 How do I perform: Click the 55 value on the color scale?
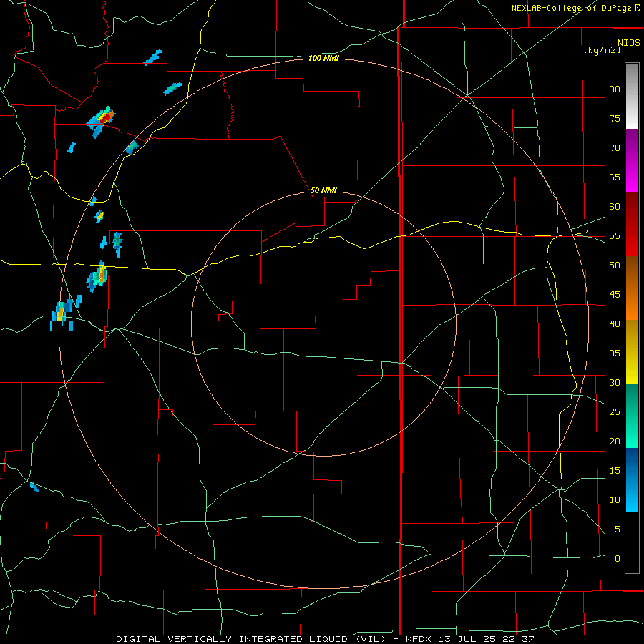(x=615, y=235)
